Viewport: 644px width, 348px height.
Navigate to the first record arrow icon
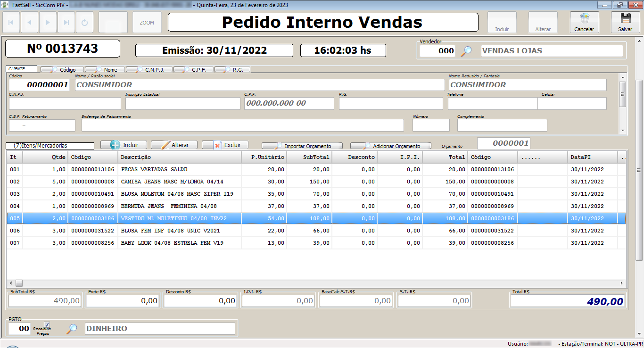11,22
